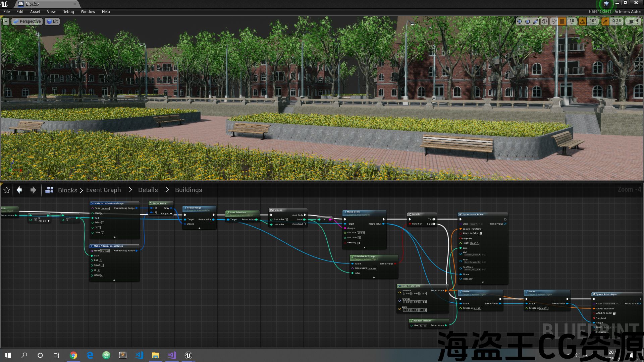
Task: Open the Debug menu
Action: (x=68, y=11)
